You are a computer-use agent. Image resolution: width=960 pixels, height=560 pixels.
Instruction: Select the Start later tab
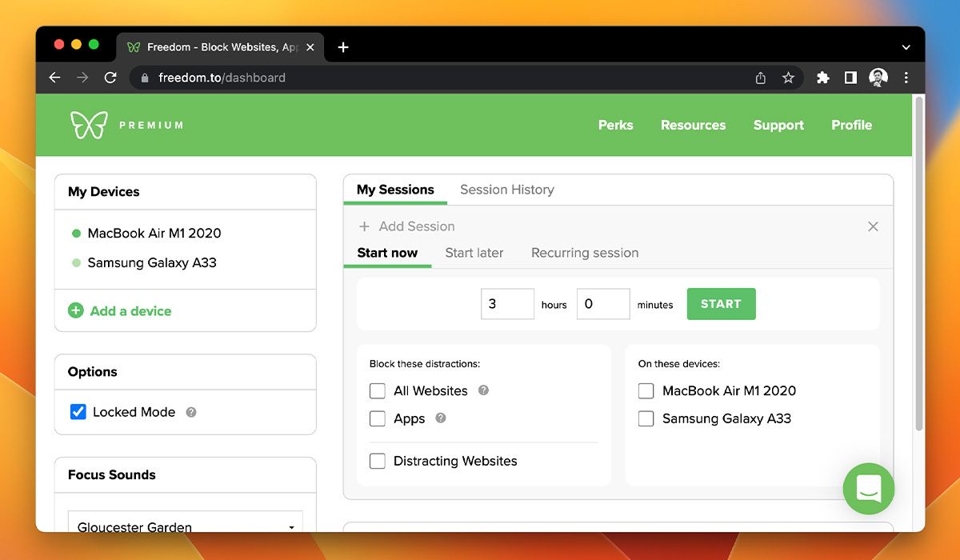[x=474, y=253]
